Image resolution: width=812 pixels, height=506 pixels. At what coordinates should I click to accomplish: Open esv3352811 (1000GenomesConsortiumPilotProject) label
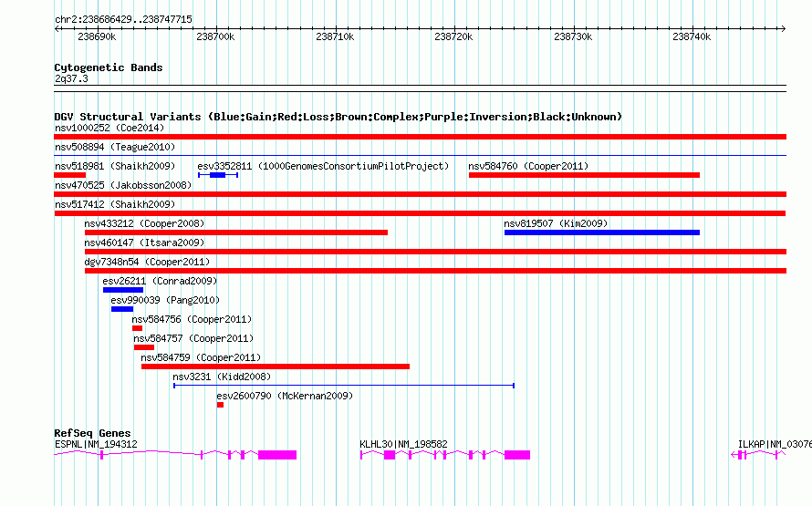pyautogui.click(x=323, y=166)
